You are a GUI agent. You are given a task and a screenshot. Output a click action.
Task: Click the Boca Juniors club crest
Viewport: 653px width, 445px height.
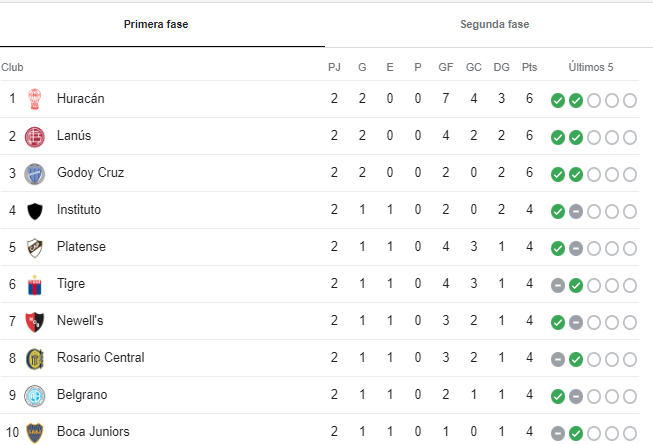pos(35,433)
